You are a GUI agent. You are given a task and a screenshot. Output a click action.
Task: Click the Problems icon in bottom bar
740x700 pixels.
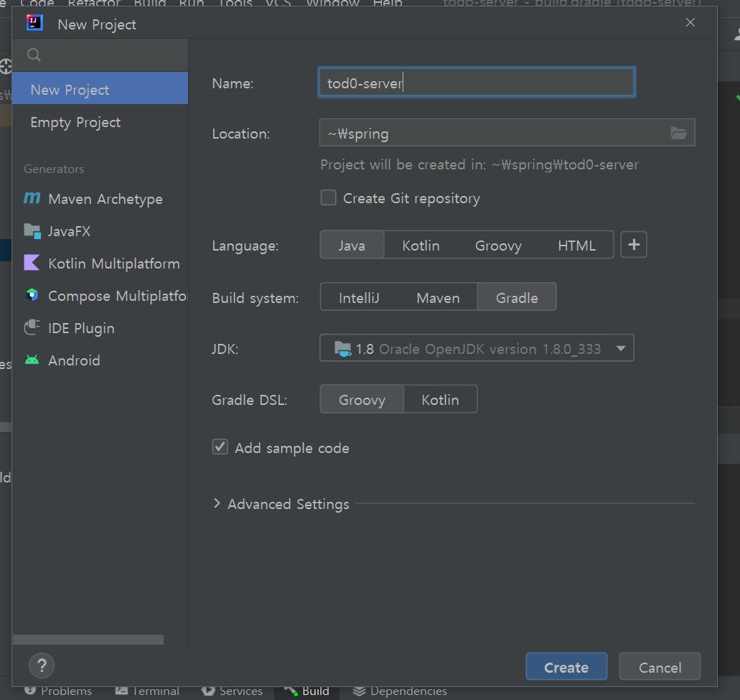click(x=30, y=690)
